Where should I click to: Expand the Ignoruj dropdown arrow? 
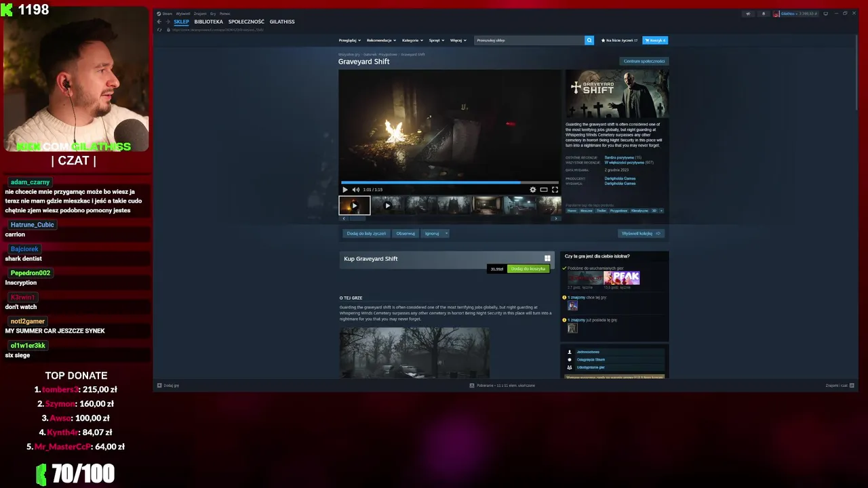(446, 233)
